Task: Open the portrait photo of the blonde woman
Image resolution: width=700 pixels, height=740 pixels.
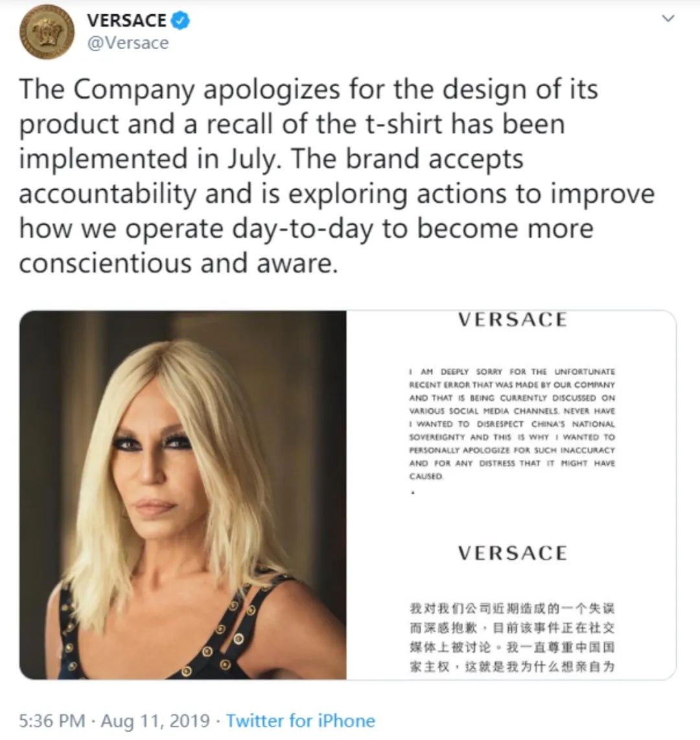Action: [183, 494]
